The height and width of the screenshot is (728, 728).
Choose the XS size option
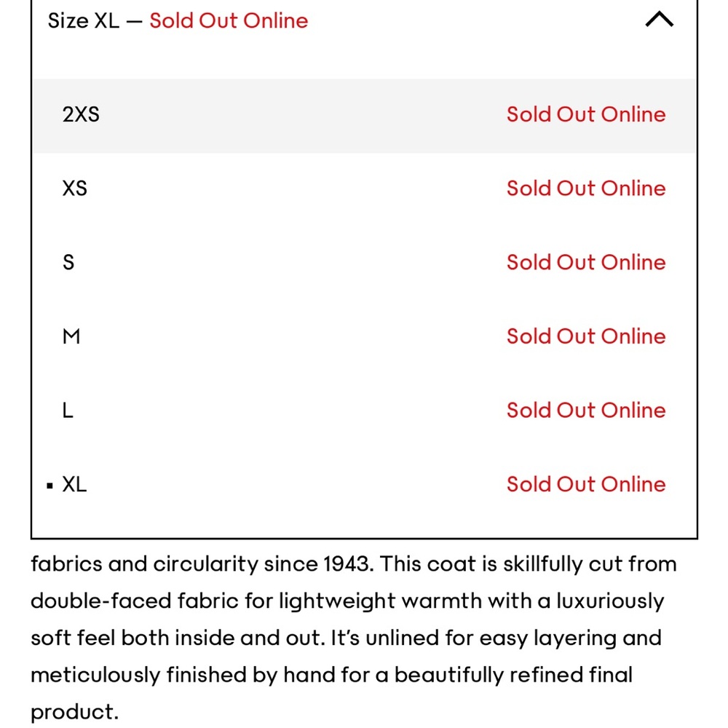coord(75,188)
